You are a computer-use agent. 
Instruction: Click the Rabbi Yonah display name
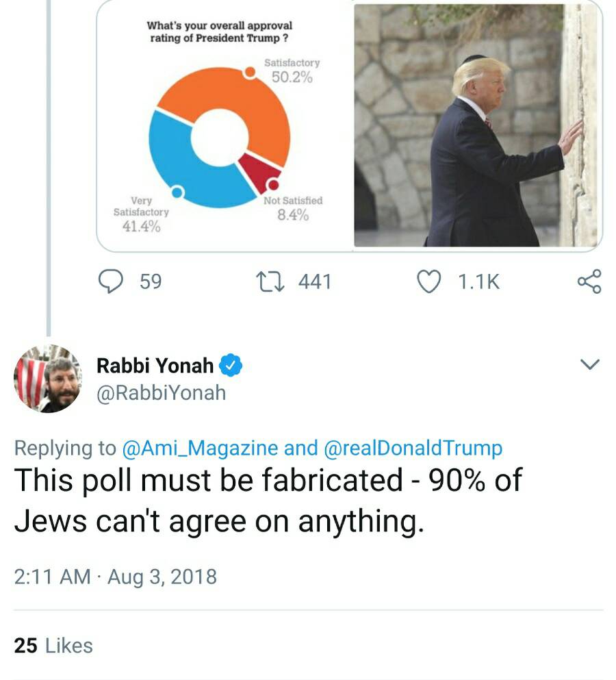pyautogui.click(x=155, y=366)
